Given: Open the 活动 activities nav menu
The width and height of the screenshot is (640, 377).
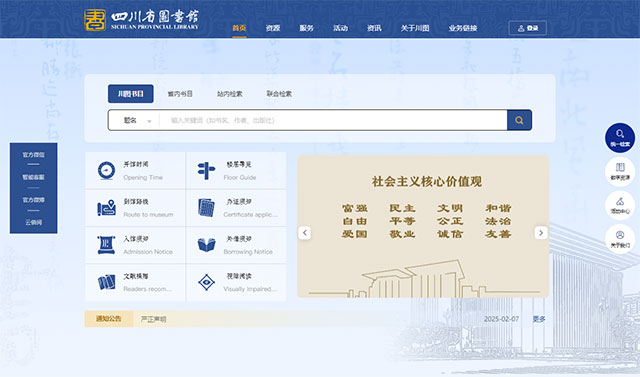Looking at the screenshot, I should coord(340,28).
